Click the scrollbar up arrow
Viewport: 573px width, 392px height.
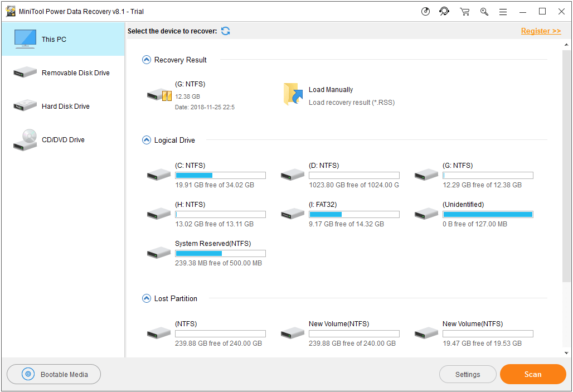(x=566, y=45)
